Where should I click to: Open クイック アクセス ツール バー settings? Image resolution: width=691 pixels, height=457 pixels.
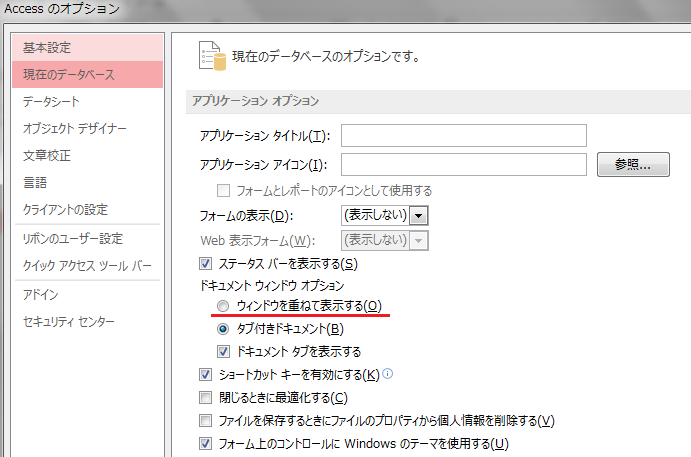88,266
